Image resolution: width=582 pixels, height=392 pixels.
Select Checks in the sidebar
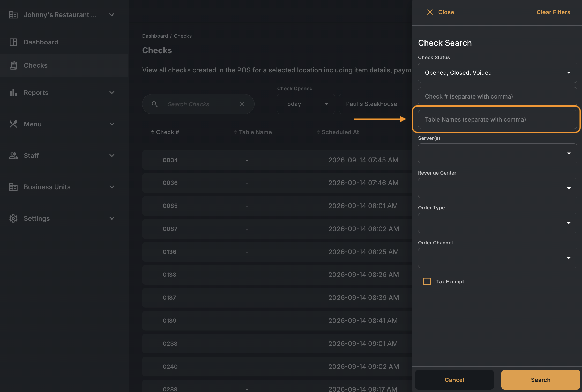(x=64, y=65)
